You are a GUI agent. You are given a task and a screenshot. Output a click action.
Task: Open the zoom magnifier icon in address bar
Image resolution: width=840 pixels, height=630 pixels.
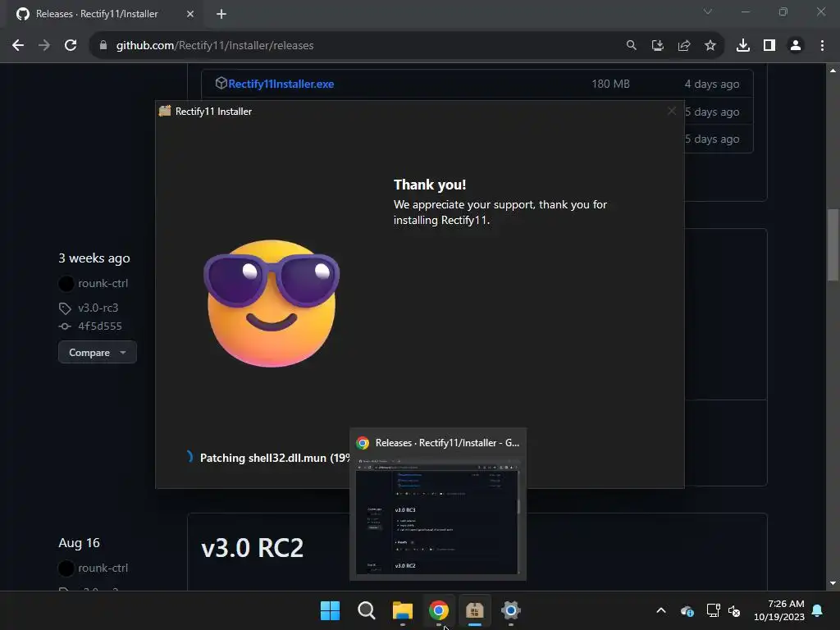pyautogui.click(x=631, y=46)
